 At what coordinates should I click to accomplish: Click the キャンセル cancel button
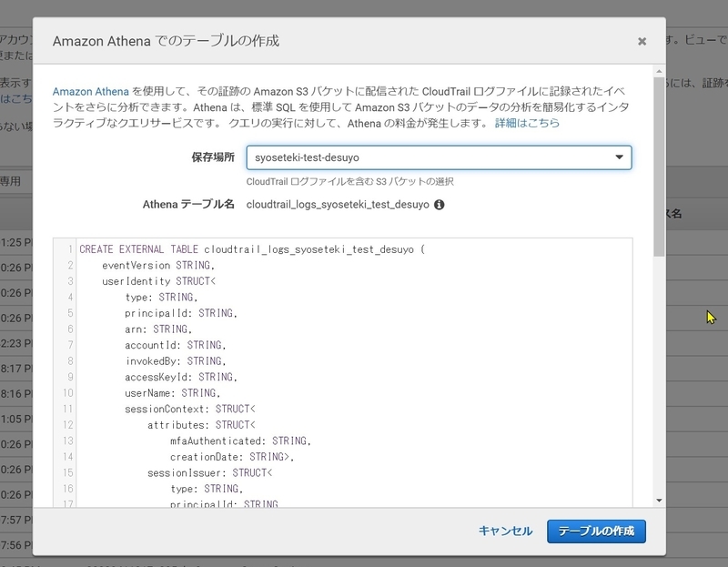click(x=505, y=531)
